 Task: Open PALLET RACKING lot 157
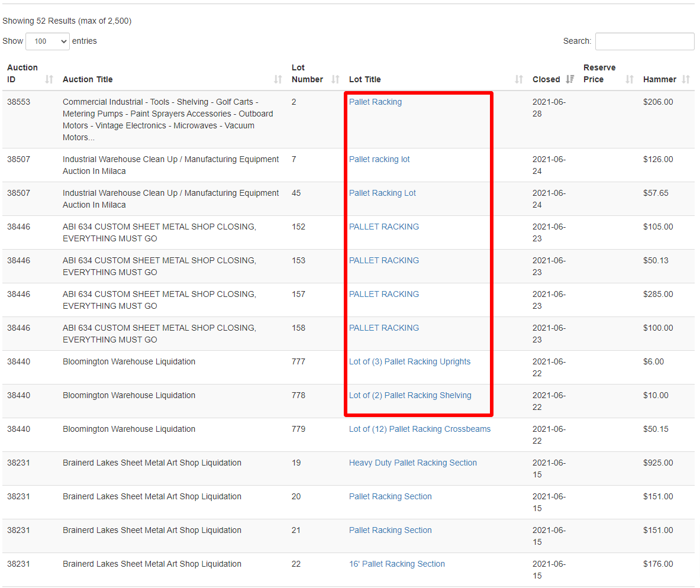[384, 293]
